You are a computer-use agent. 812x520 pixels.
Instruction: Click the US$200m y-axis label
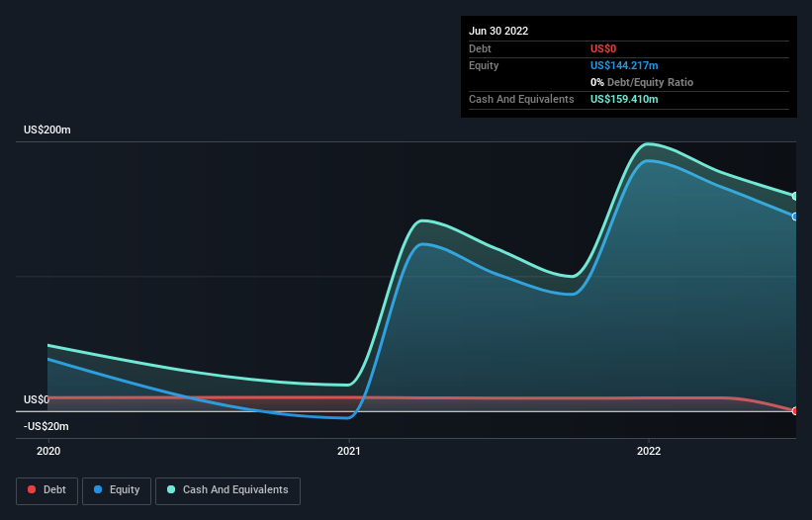[x=47, y=130]
